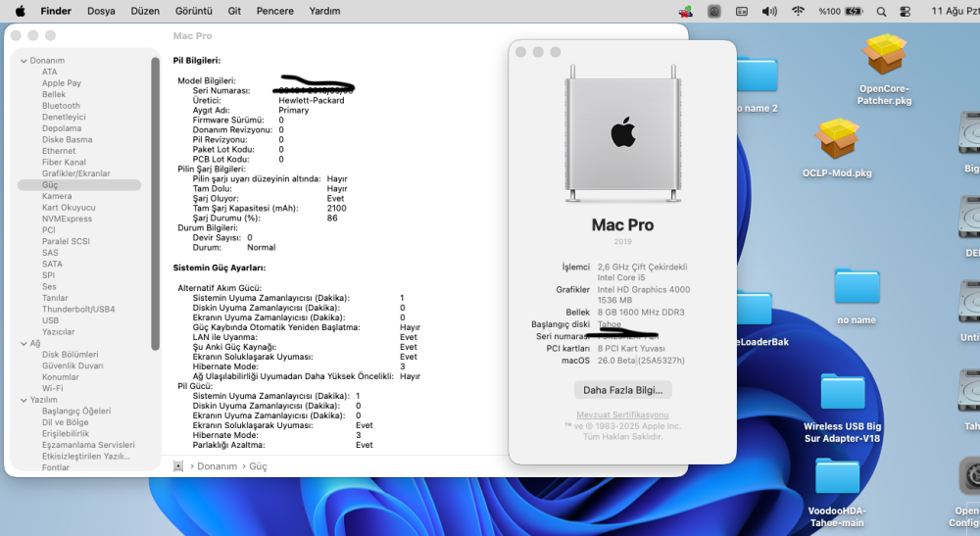Select Başlangıç Öğeleri in the sidebar
The height and width of the screenshot is (536, 980).
76,411
